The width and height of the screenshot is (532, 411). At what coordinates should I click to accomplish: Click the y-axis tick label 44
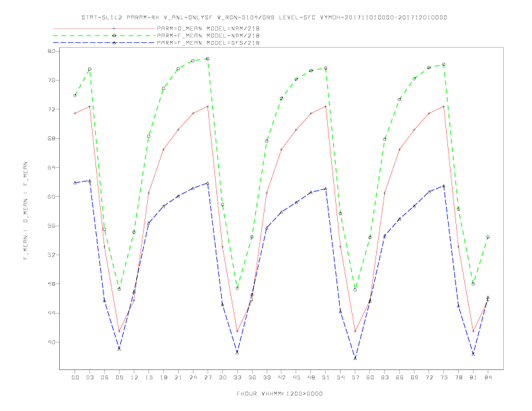[x=52, y=313]
